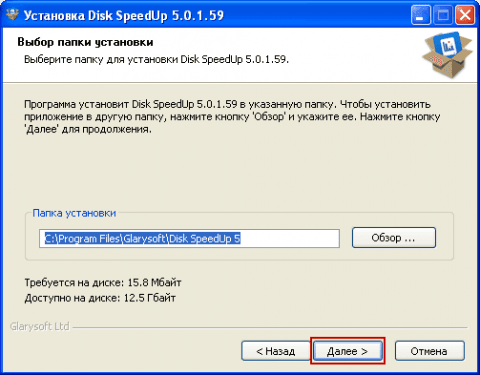Click the Далее > button
The width and height of the screenshot is (480, 375).
348,351
